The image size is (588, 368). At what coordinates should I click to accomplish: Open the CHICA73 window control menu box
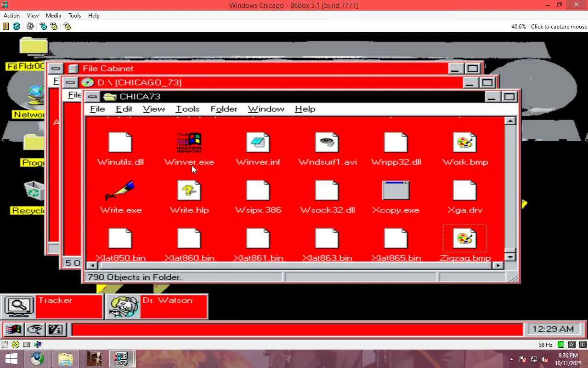point(92,97)
